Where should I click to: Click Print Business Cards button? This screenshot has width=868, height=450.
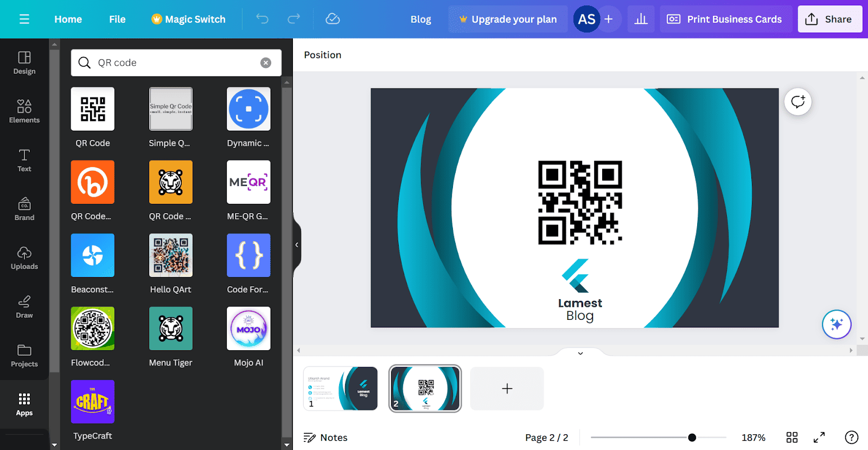pyautogui.click(x=726, y=19)
